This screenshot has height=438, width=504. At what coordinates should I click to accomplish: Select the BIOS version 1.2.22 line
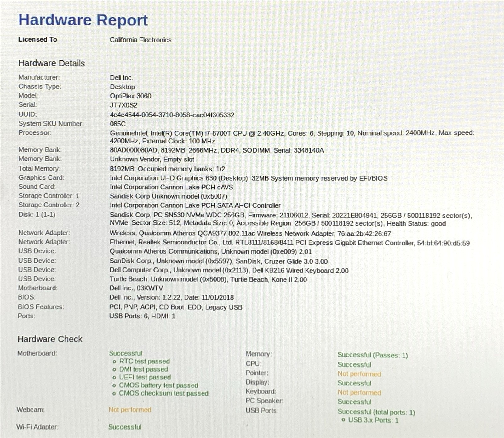(x=172, y=297)
